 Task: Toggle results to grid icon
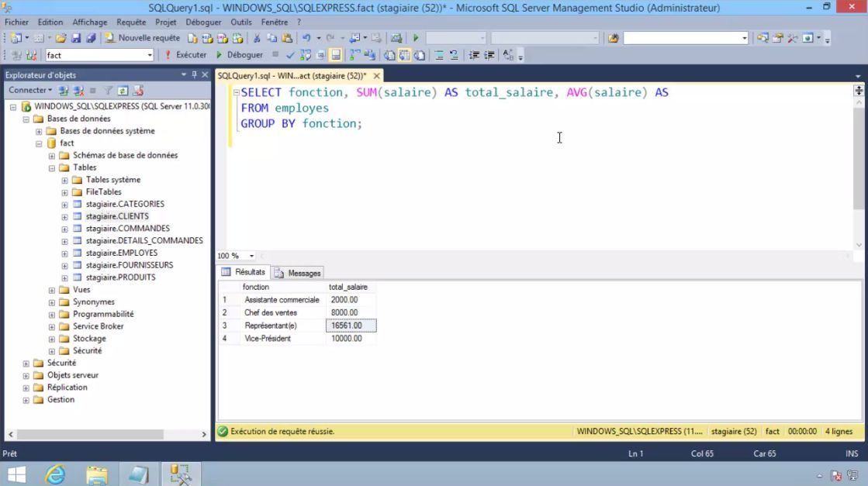(x=405, y=55)
